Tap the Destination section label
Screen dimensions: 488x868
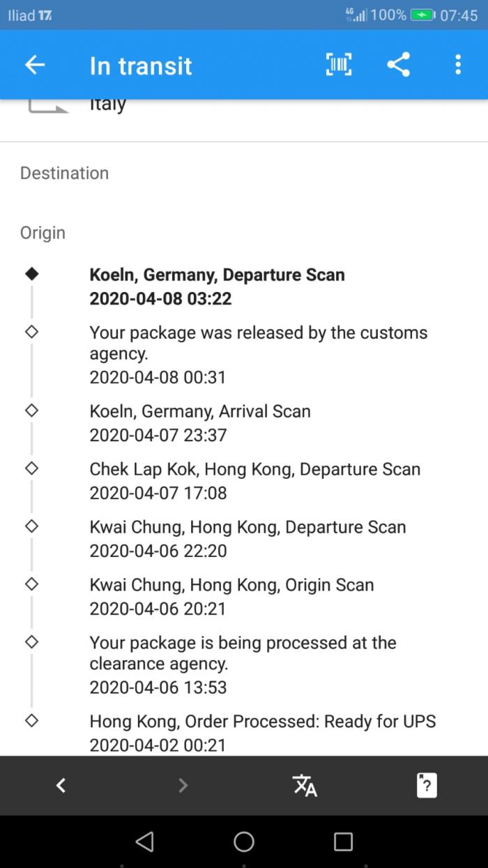tap(64, 173)
